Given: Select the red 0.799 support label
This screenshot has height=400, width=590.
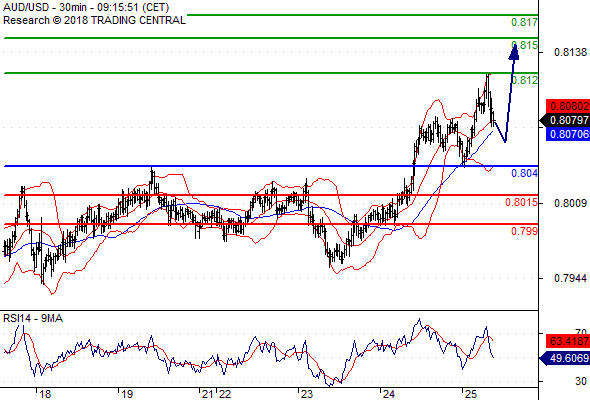Looking at the screenshot, I should point(524,231).
